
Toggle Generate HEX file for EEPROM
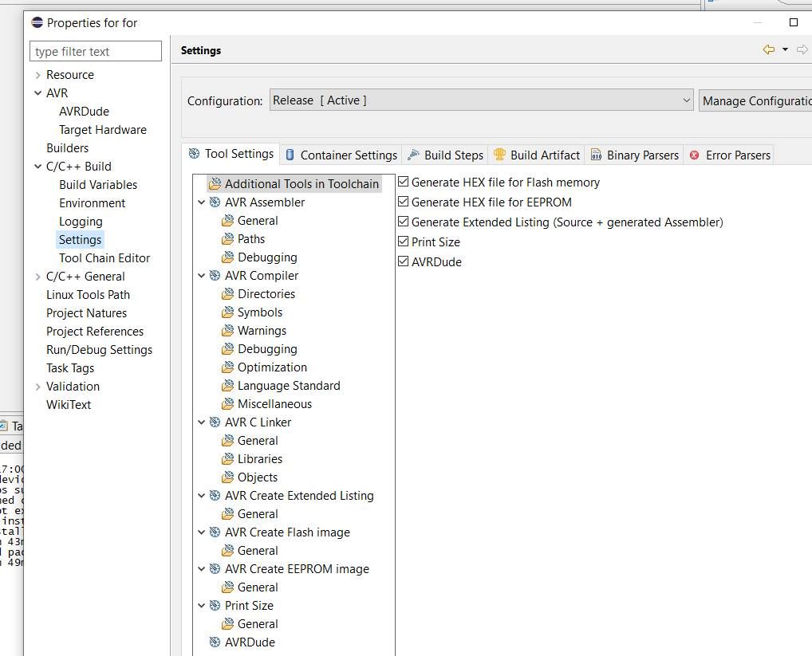point(404,202)
